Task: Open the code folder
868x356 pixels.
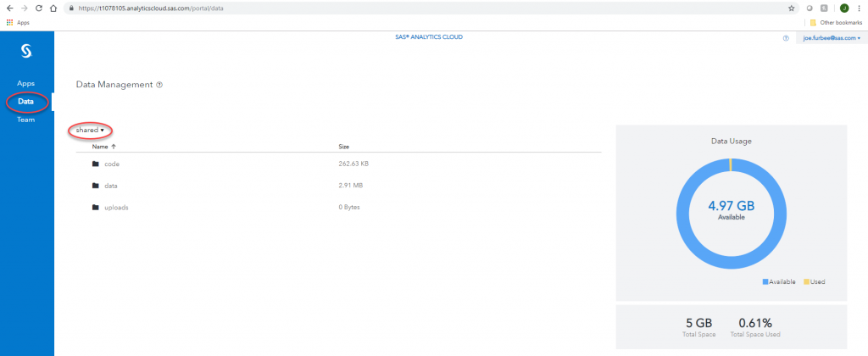Action: (111, 164)
